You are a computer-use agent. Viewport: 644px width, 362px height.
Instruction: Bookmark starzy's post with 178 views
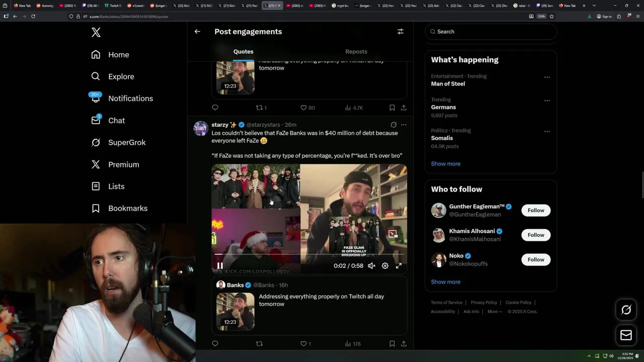tap(392, 344)
